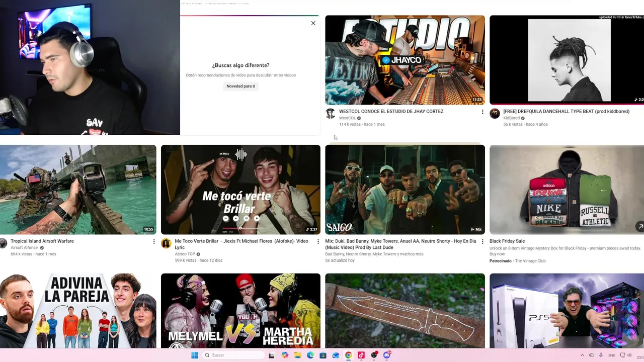Open Task View from the taskbar
The height and width of the screenshot is (362, 644).
[x=272, y=355]
